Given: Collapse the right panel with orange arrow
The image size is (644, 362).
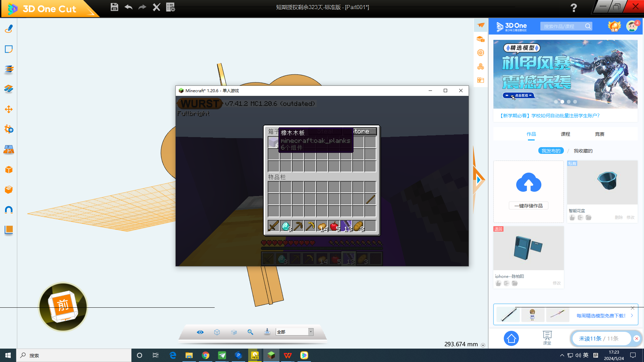Looking at the screenshot, I should [x=479, y=180].
